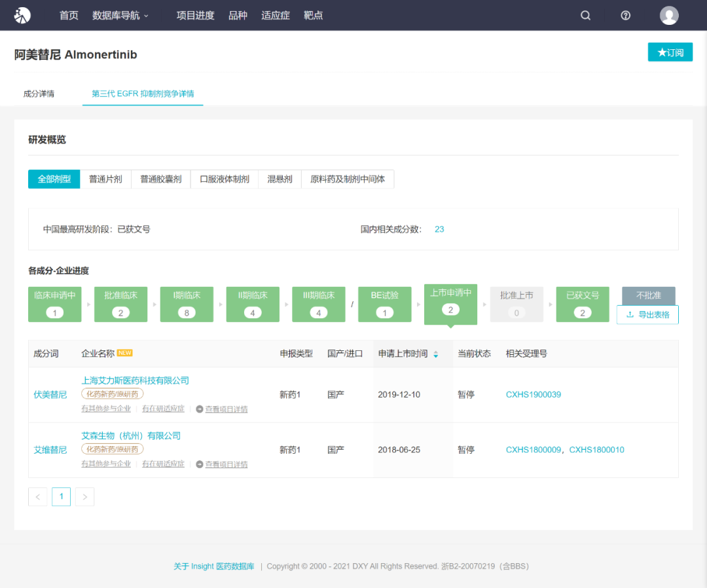Click the 化药新药/原研药 tag for 上海艾力斯
Viewport: 707px width, 588px height.
pyautogui.click(x=113, y=394)
